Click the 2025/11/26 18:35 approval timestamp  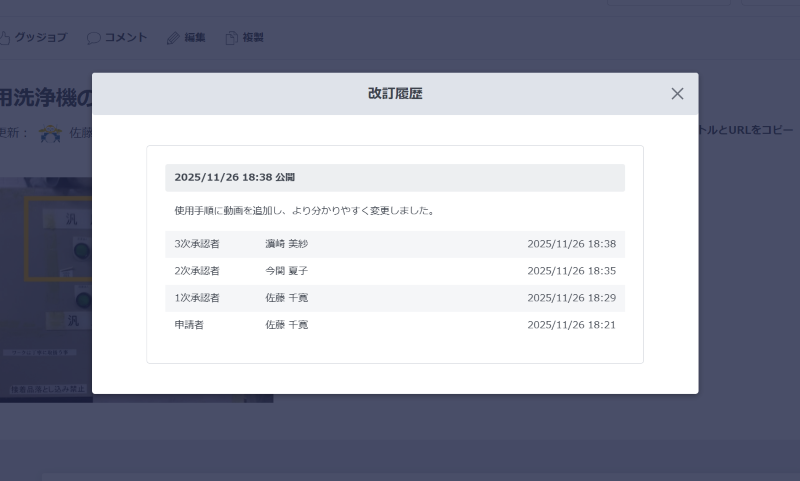tap(571, 271)
